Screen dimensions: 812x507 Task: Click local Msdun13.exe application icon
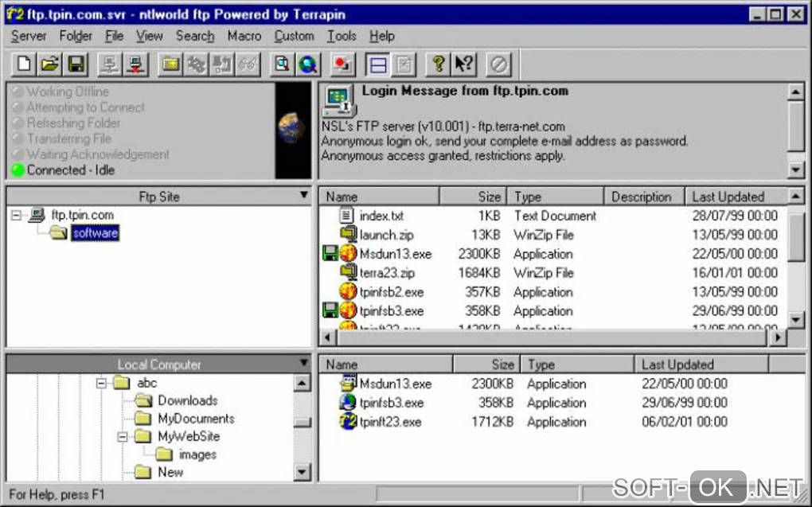(348, 383)
